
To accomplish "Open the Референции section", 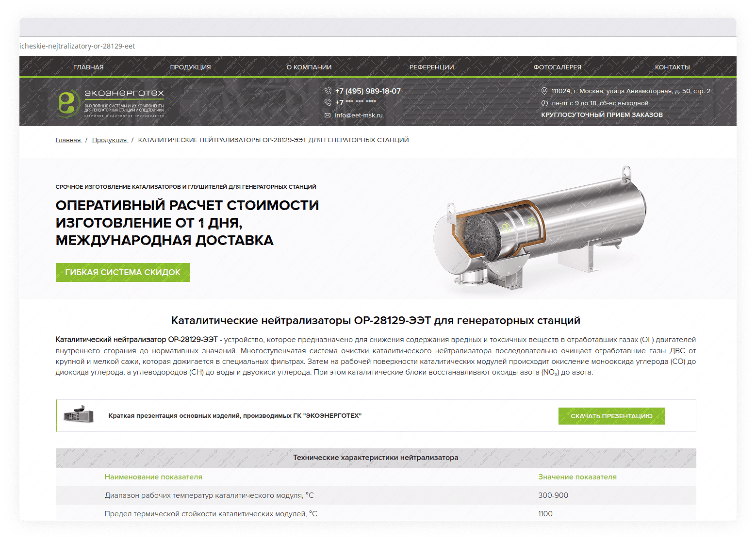I will 431,67.
